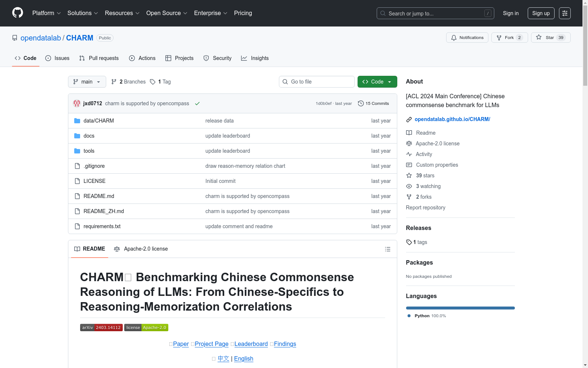
Task: Click the tag icon under Releases
Action: (x=409, y=242)
